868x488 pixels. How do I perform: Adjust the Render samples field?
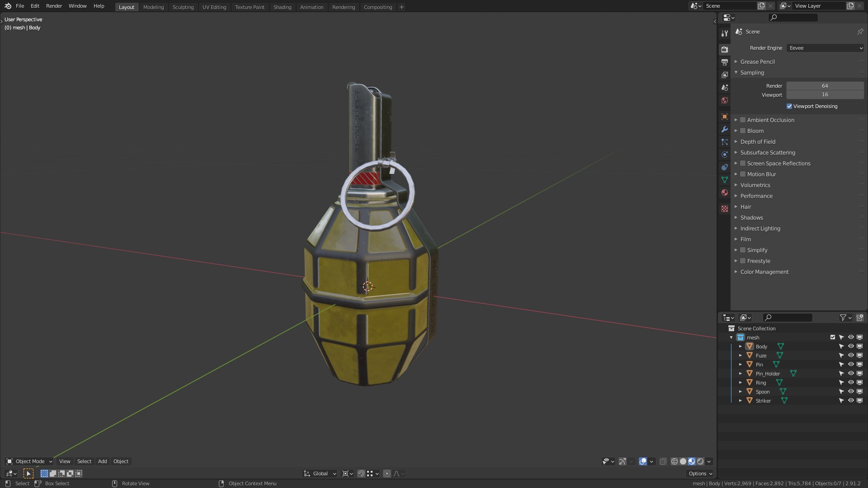[825, 86]
